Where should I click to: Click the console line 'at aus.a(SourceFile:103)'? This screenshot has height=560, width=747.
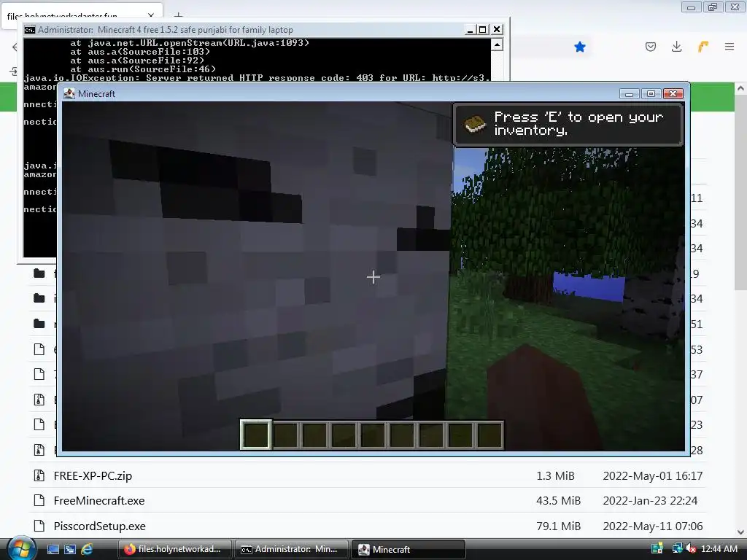tap(140, 52)
